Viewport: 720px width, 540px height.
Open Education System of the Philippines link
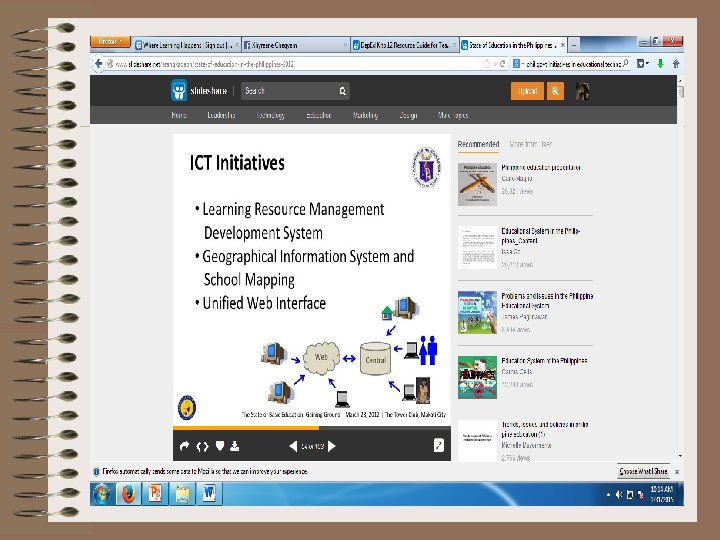tap(544, 361)
